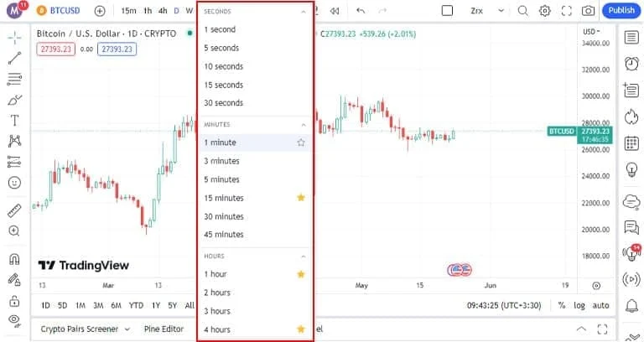Collapse the MINUTES interval section
The height and width of the screenshot is (342, 644).
point(303,124)
